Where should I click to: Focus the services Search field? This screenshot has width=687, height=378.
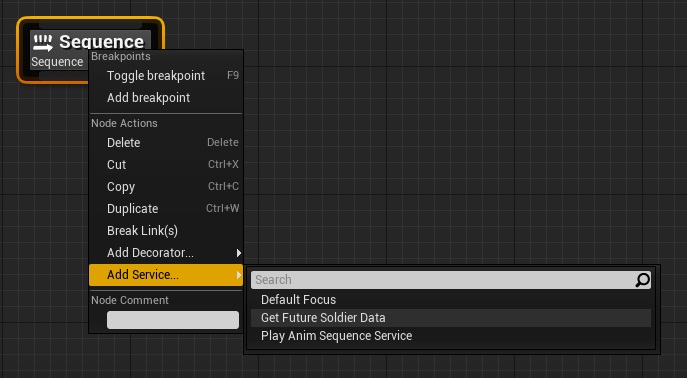click(451, 279)
